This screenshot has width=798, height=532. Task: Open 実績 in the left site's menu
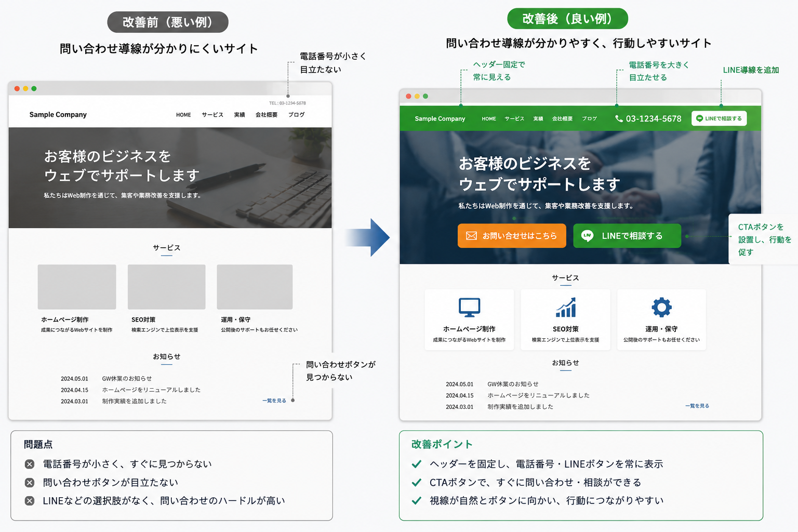[x=240, y=115]
